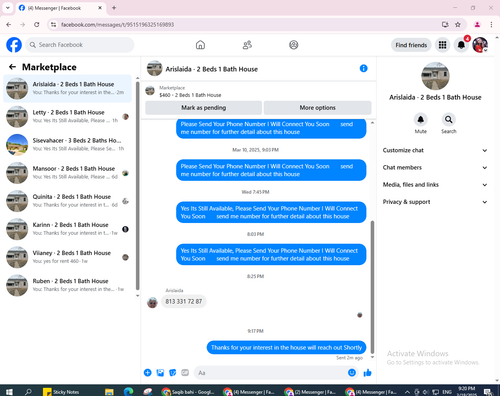Attach a file with photo icon
The image size is (500, 396).
(x=160, y=373)
